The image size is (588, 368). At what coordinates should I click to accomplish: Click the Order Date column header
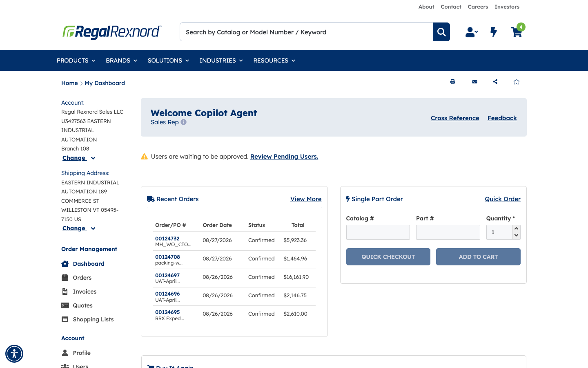click(x=217, y=225)
